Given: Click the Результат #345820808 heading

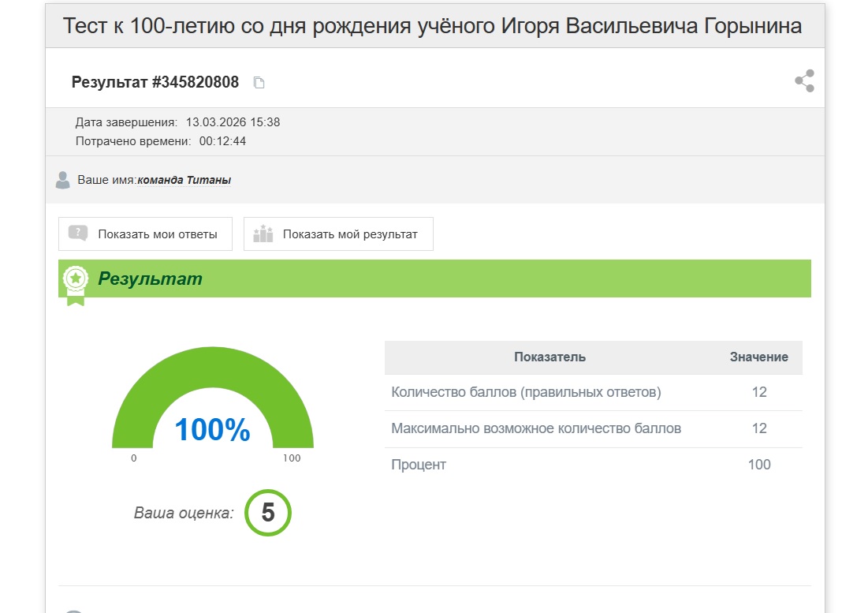Looking at the screenshot, I should tap(155, 82).
